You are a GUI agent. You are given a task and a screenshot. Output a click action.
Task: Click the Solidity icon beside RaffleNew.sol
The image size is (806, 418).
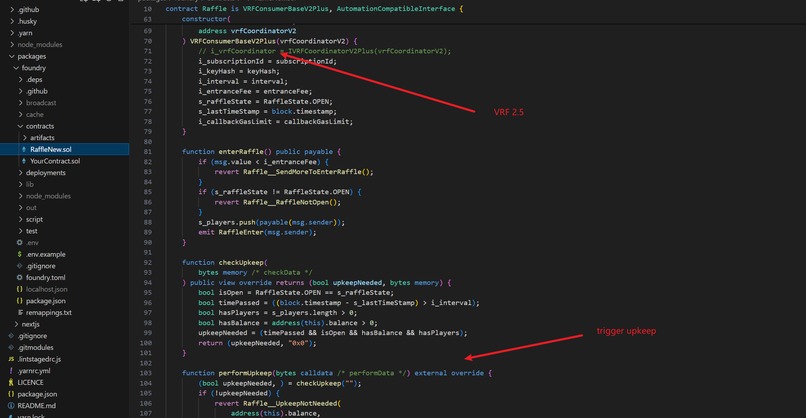pos(24,150)
